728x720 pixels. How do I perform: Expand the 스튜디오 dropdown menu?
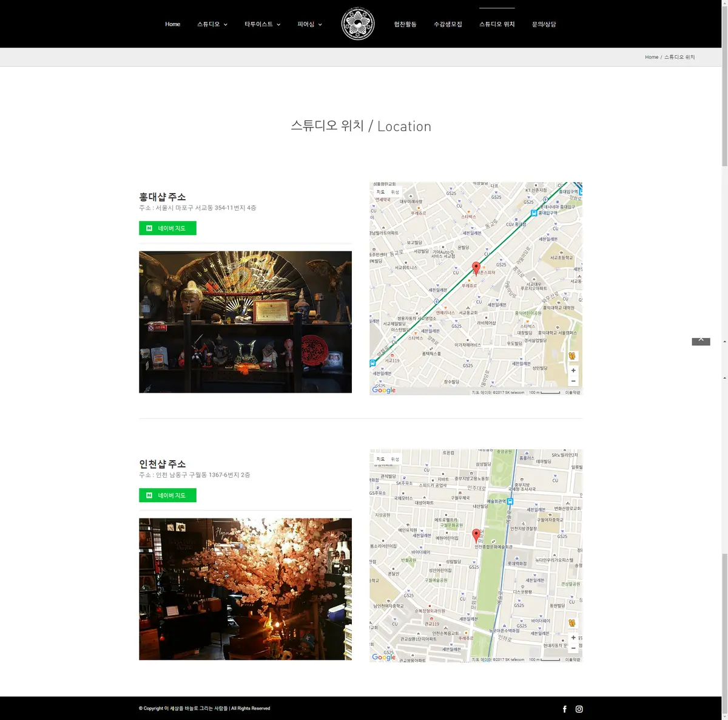click(x=212, y=24)
